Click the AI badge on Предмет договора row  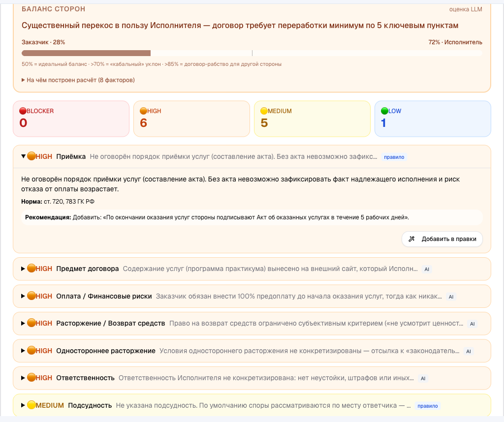[427, 270]
